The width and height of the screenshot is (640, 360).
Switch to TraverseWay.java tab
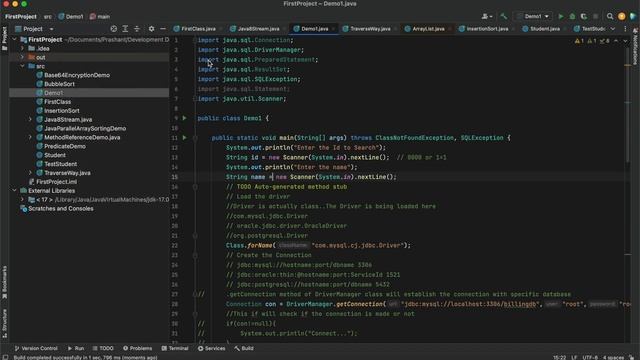[370, 29]
